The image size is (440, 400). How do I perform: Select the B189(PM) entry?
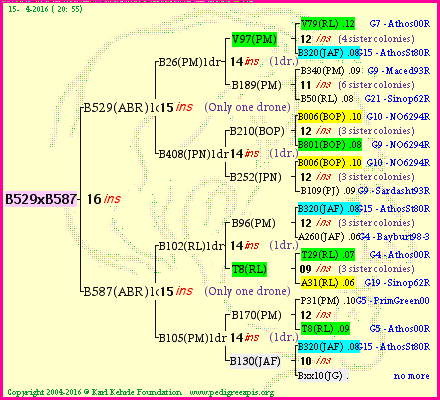coord(256,85)
